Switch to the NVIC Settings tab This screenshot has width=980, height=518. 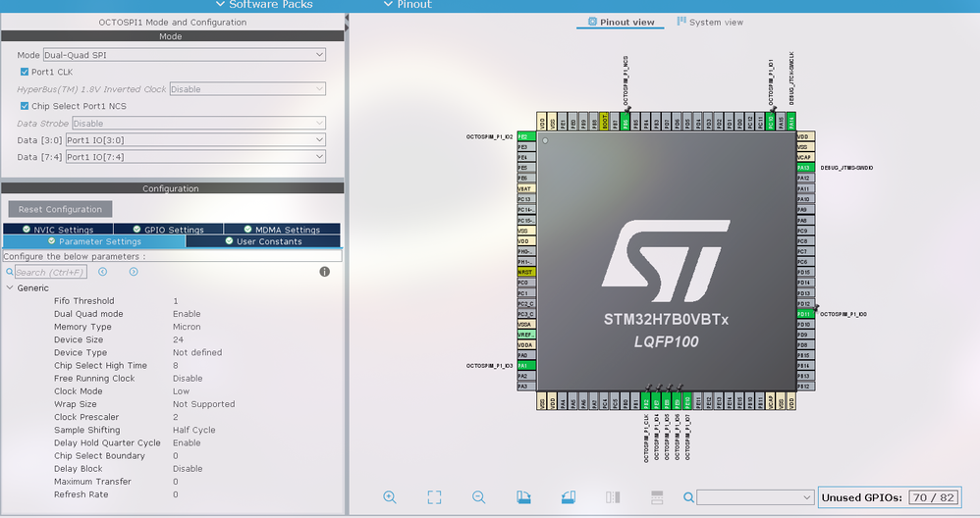click(x=58, y=230)
